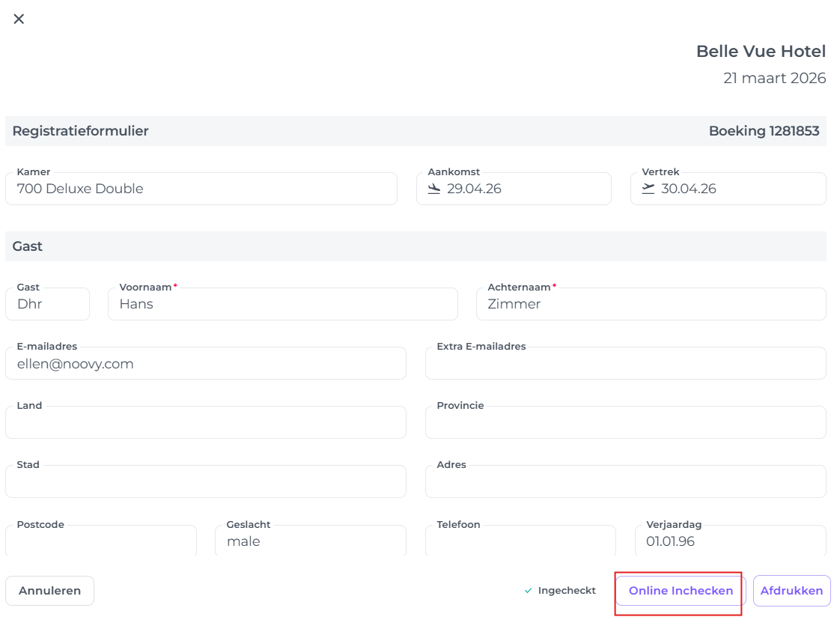Screen dimensions: 840x617
Task: Focus the Extra E-mailadres field
Action: [x=625, y=364]
